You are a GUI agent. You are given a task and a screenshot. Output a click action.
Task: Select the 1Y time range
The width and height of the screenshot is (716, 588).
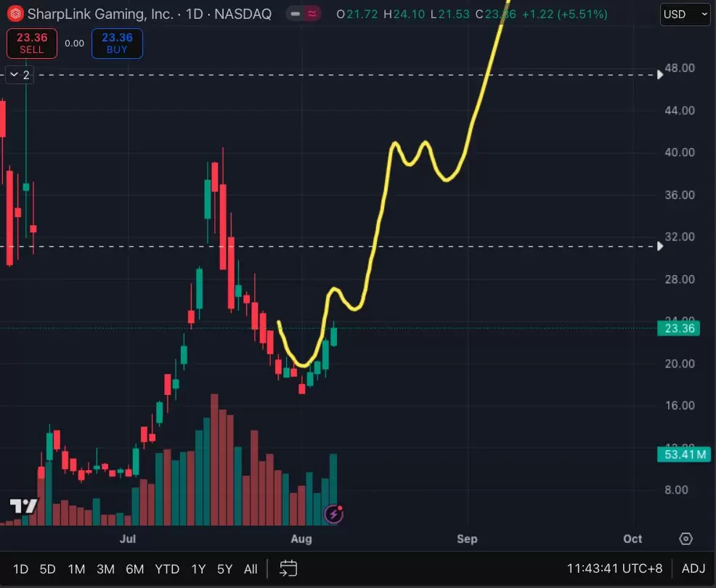pos(198,569)
